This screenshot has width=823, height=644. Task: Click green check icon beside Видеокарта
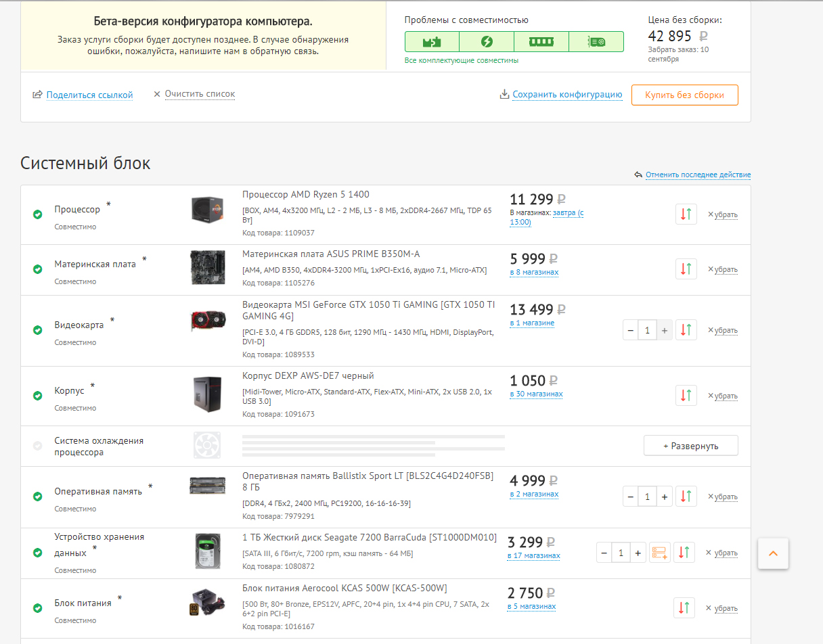[38, 330]
